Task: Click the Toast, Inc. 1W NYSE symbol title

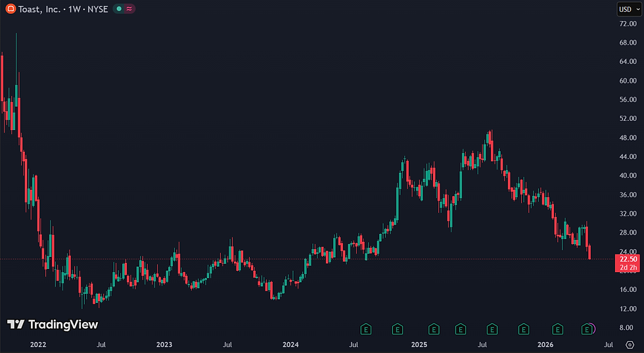Action: point(63,9)
